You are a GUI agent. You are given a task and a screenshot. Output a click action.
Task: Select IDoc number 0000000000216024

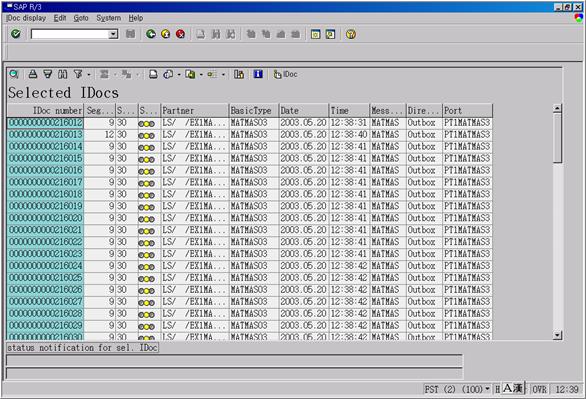pyautogui.click(x=45, y=266)
